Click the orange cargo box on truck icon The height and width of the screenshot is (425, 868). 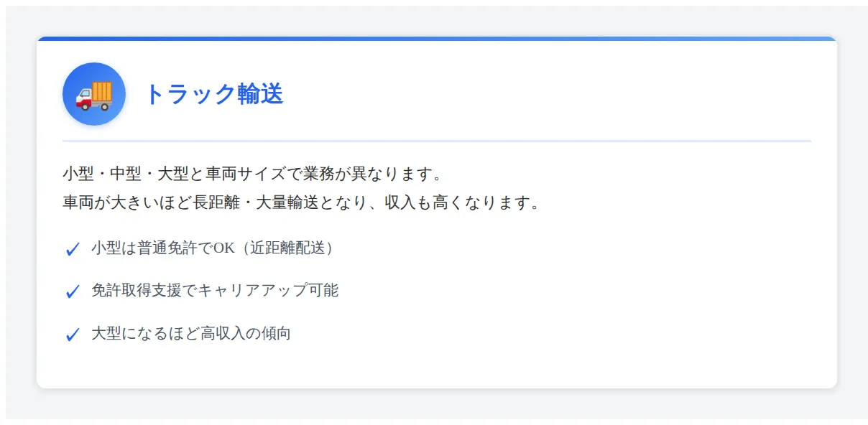click(102, 91)
